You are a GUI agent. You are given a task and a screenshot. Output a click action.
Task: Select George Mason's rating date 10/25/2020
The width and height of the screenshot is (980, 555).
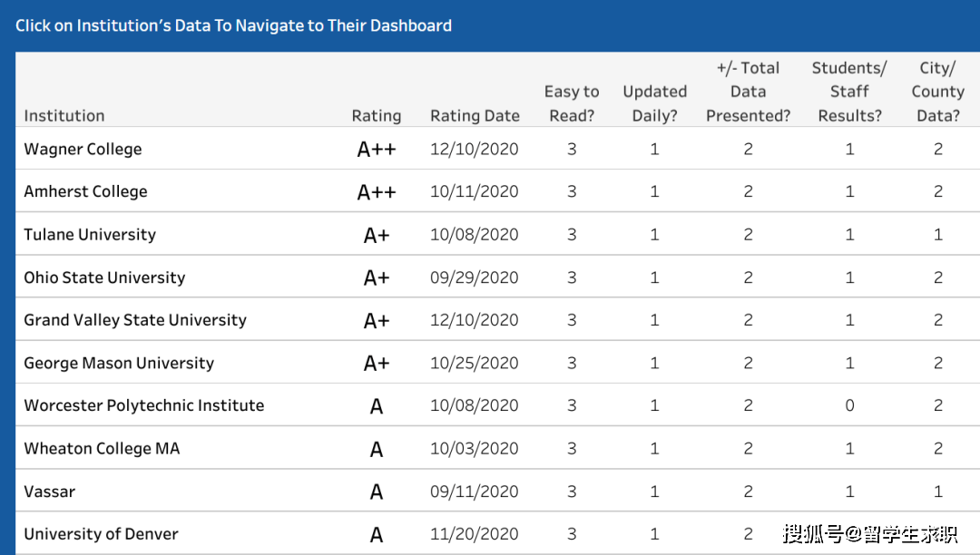(475, 364)
